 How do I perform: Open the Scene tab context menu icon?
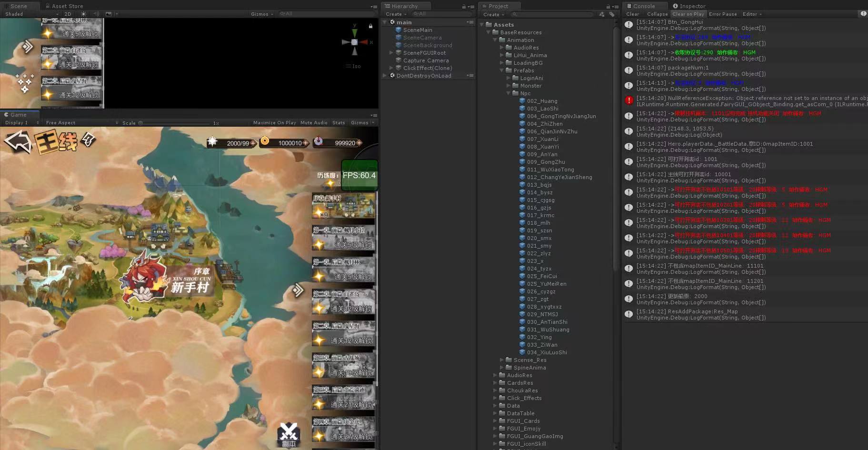point(374,7)
